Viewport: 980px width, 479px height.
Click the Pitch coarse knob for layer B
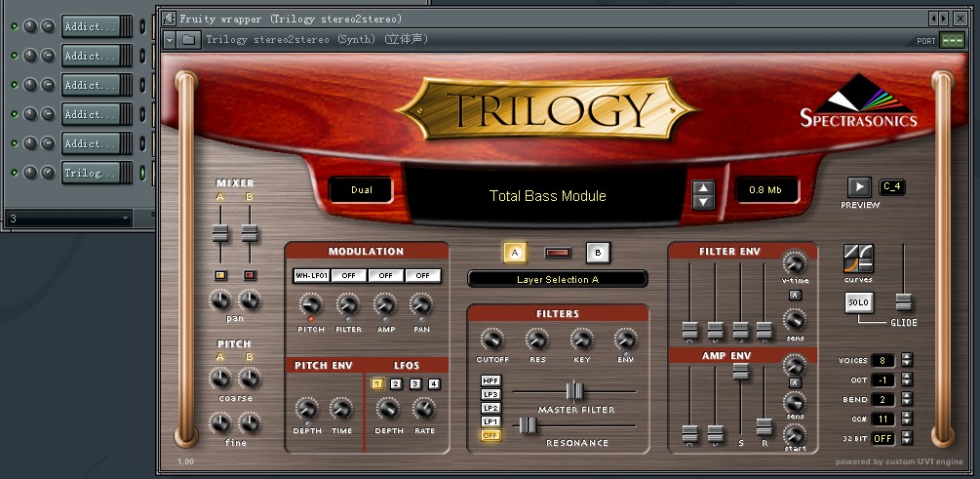click(x=250, y=378)
